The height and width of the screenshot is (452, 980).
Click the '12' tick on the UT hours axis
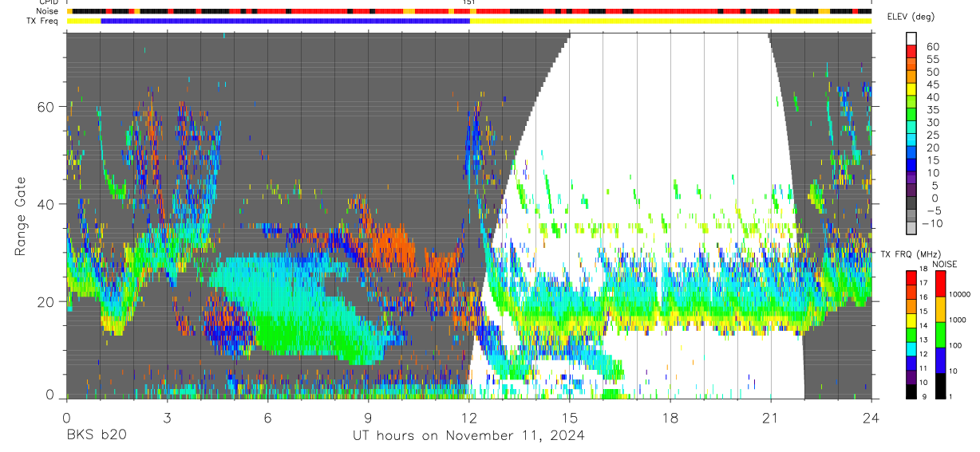468,417
